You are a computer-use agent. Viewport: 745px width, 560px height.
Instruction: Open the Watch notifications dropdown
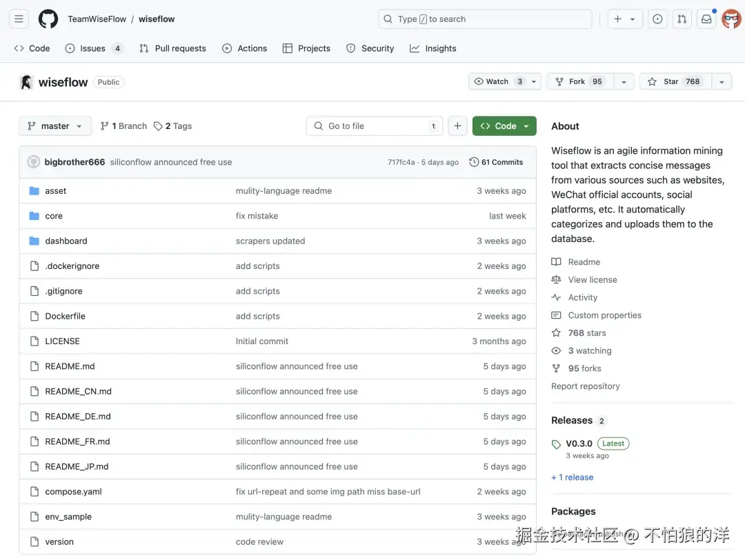[x=504, y=81]
